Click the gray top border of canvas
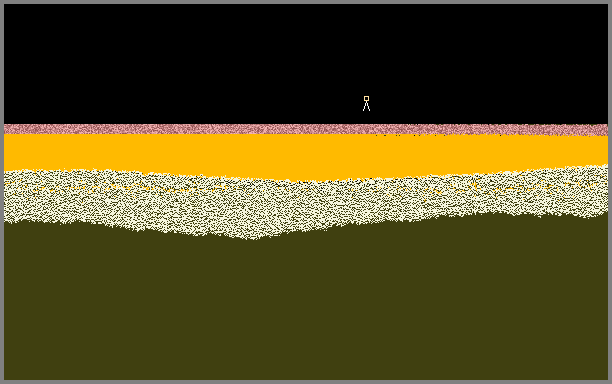 tap(306, 2)
